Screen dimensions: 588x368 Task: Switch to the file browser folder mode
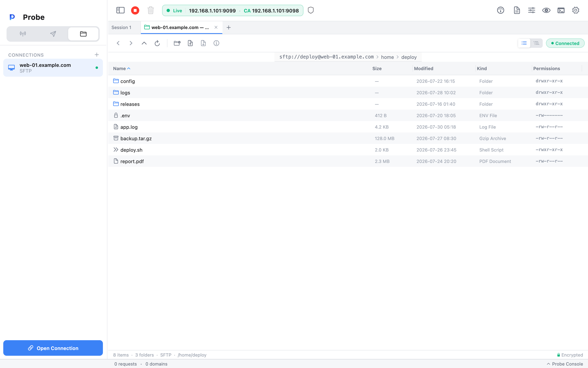(x=83, y=34)
